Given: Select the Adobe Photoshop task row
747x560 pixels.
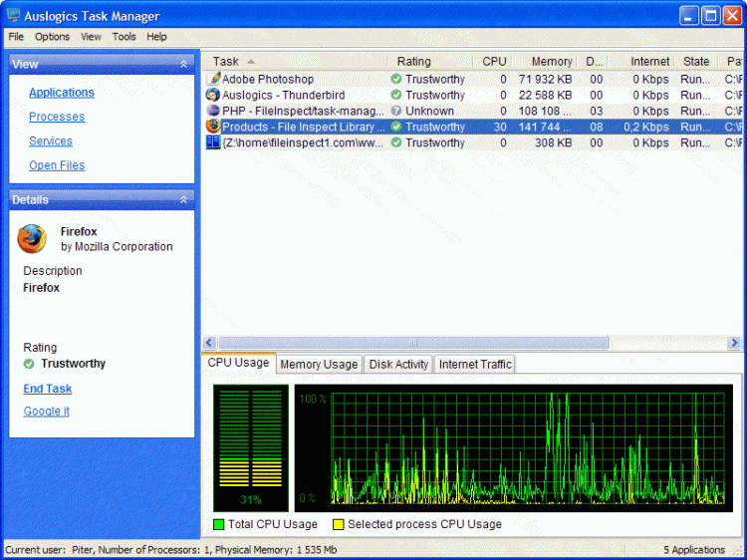Looking at the screenshot, I should pos(473,79).
